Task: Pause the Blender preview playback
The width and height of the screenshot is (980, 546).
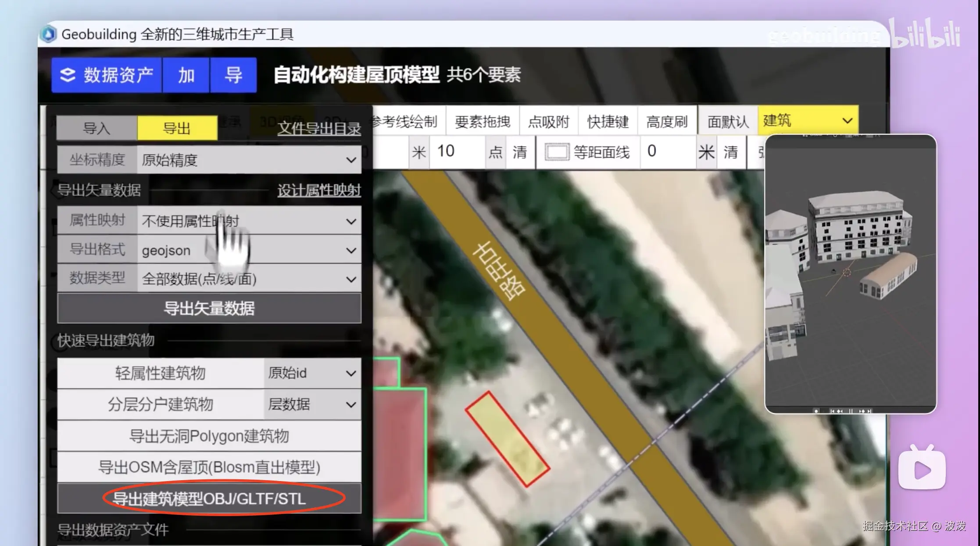Action: [x=851, y=411]
